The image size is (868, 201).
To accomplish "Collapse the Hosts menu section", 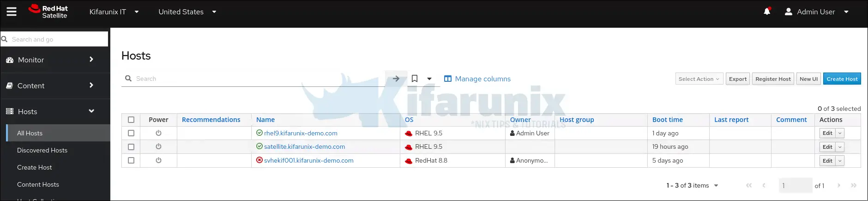I will 91,111.
